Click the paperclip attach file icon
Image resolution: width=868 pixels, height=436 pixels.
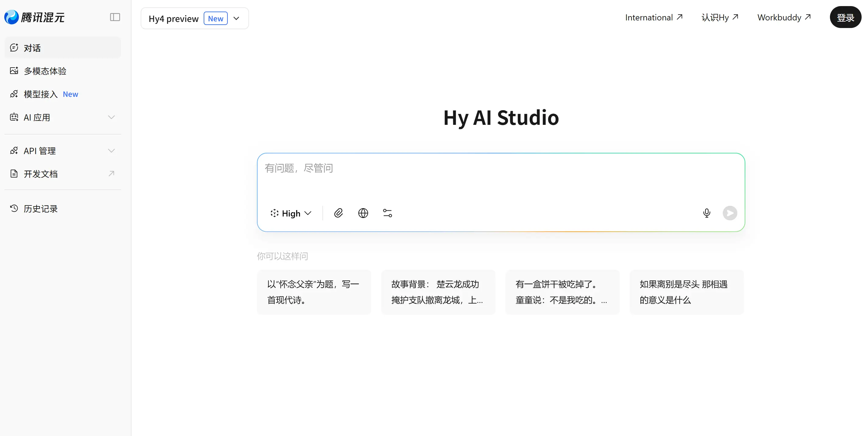coord(339,213)
